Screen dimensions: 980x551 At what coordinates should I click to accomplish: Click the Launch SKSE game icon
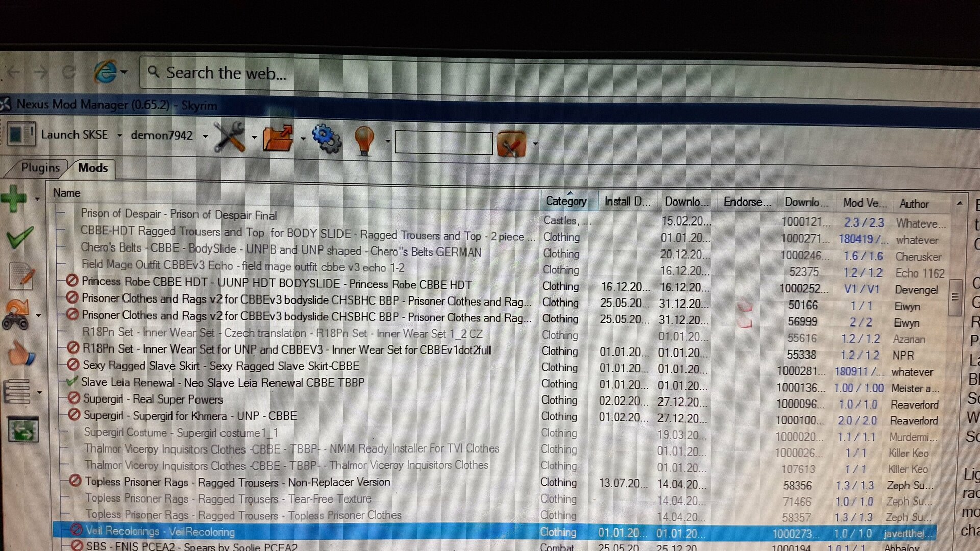tap(21, 135)
